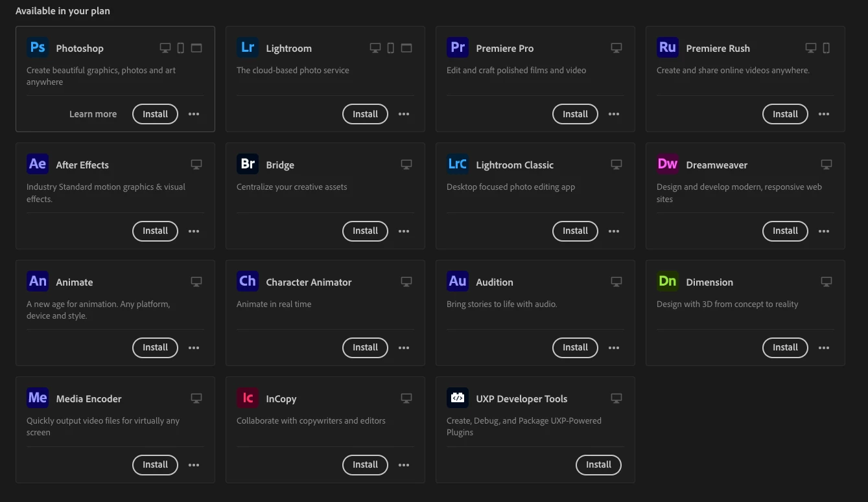
Task: Click the Character Animator Ch app icon
Action: point(248,281)
